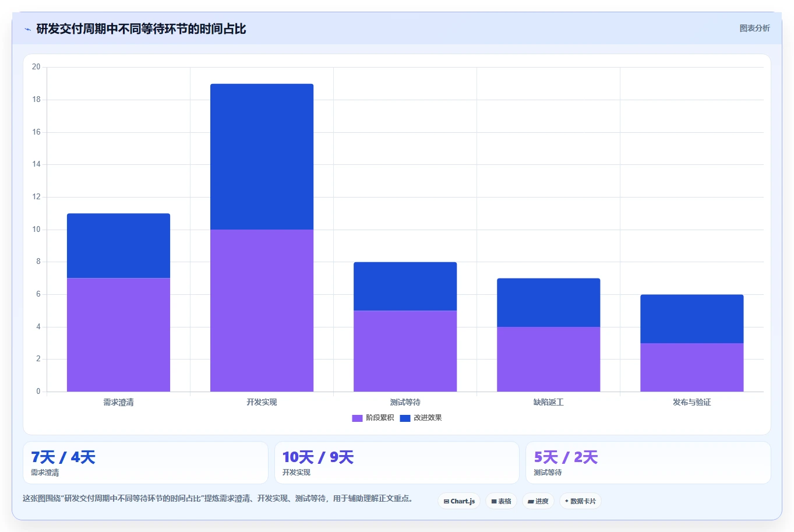Open the 5天 / 2天 测试等待 data card
The height and width of the screenshot is (532, 794).
tap(648, 463)
